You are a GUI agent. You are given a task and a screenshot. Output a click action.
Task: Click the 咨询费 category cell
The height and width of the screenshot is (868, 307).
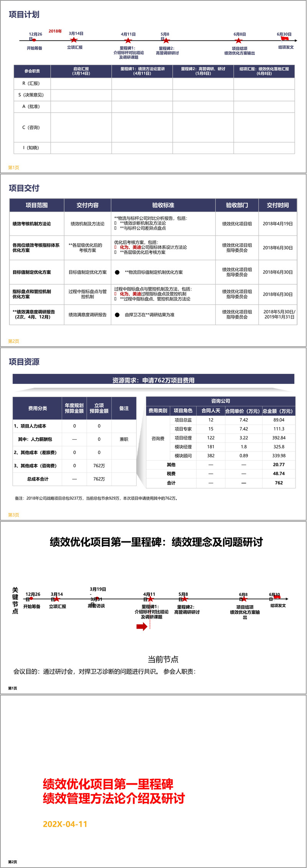[x=158, y=438]
